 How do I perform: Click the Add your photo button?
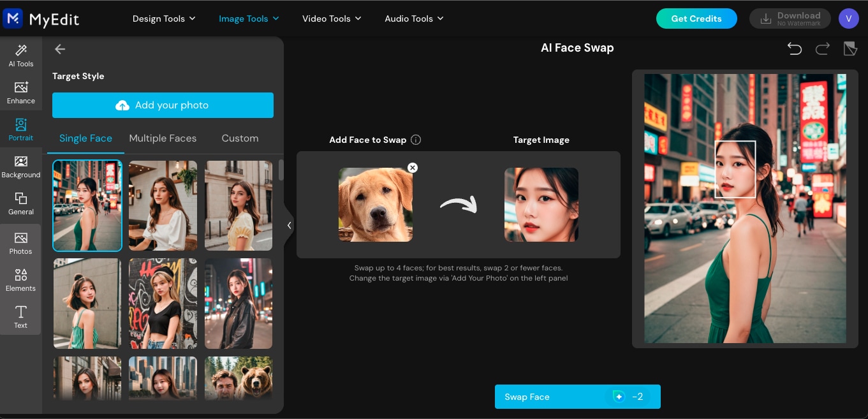[163, 105]
